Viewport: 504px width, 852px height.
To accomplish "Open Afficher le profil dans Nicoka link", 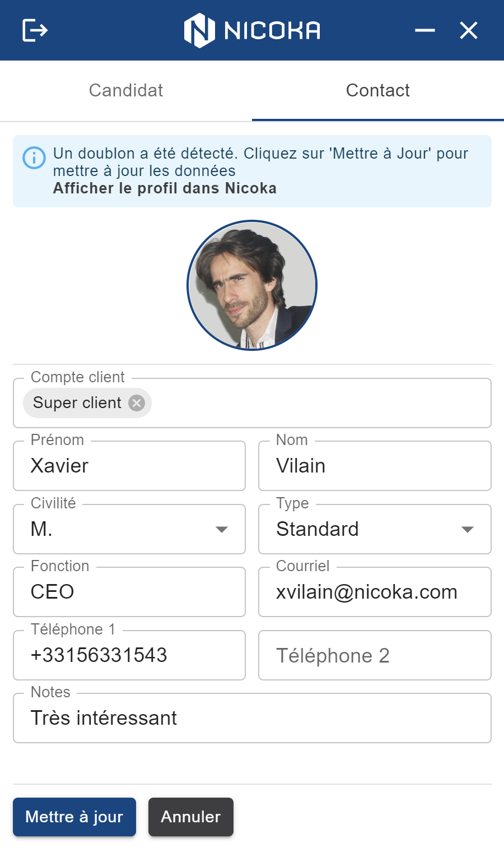I will point(165,188).
